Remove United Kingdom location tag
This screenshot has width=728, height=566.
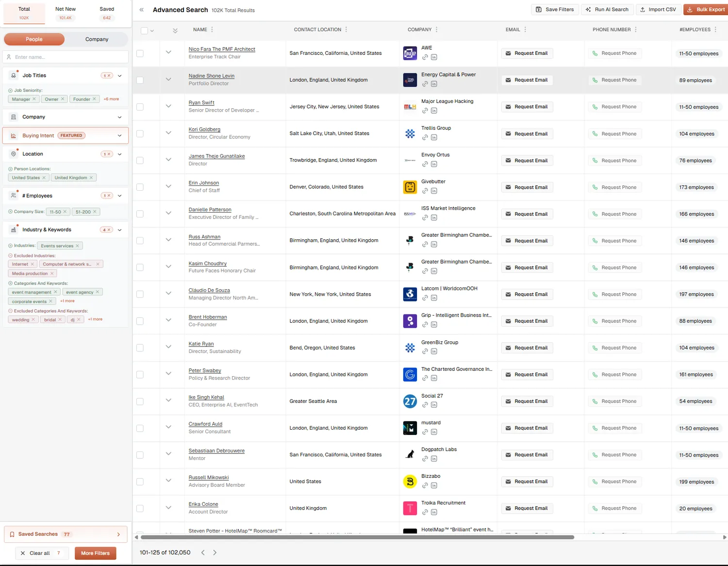(91, 178)
